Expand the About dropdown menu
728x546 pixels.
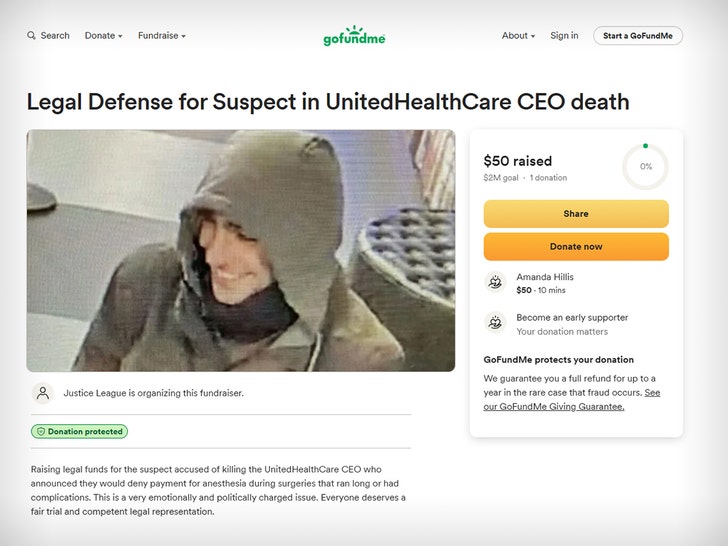click(518, 36)
